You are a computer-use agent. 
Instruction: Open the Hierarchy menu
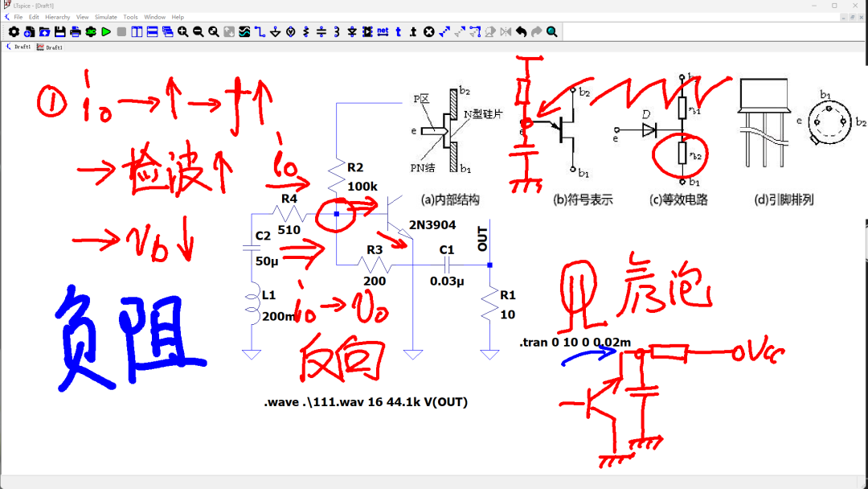click(58, 17)
